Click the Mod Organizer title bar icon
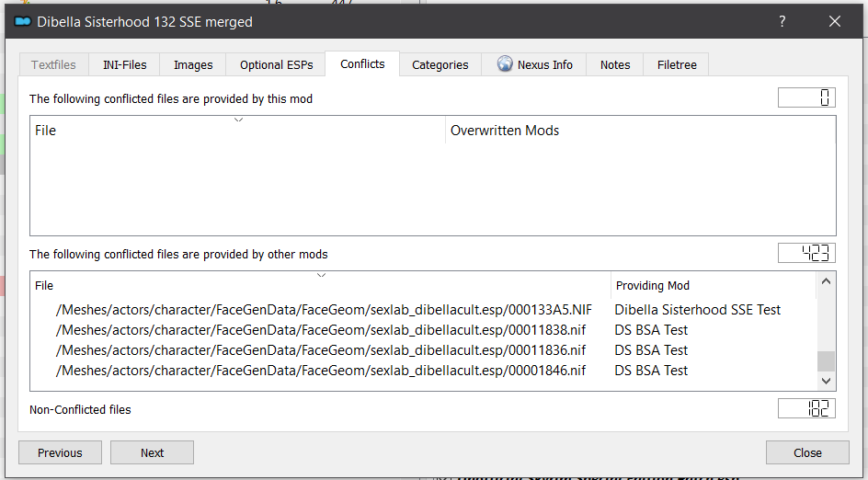Screen dimensions: 868x480 point(23,21)
